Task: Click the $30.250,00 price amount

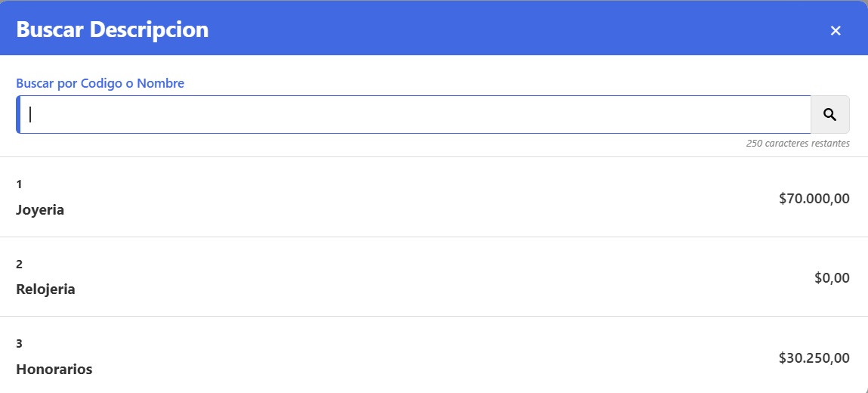Action: click(x=814, y=357)
